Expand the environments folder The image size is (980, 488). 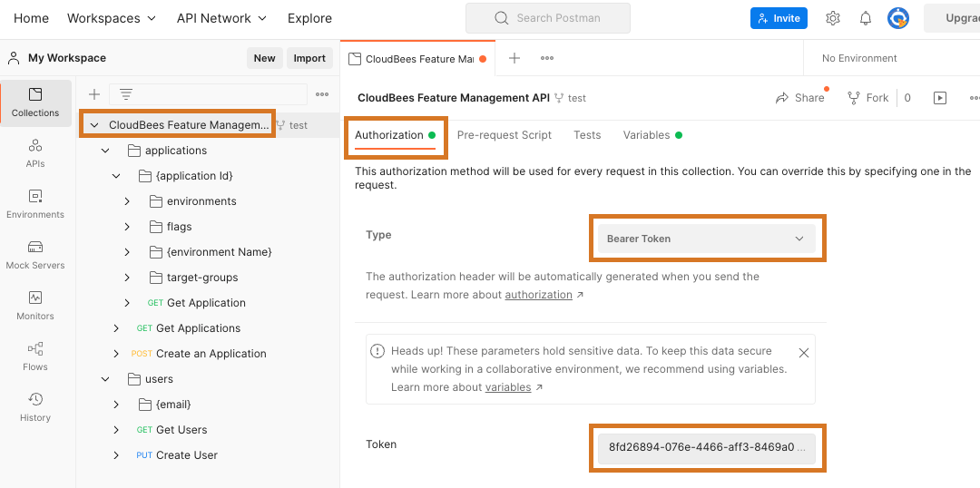127,201
